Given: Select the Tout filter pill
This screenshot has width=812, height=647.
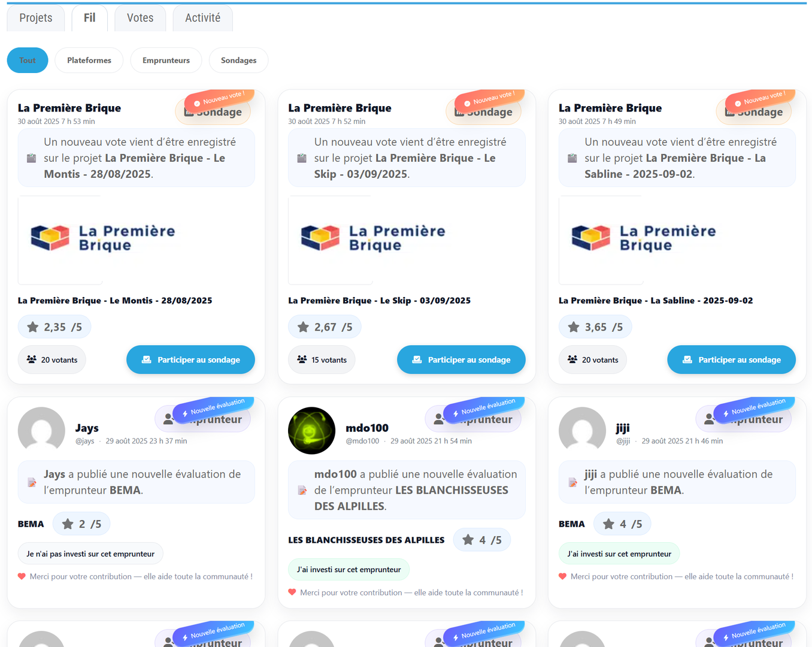Looking at the screenshot, I should (28, 61).
